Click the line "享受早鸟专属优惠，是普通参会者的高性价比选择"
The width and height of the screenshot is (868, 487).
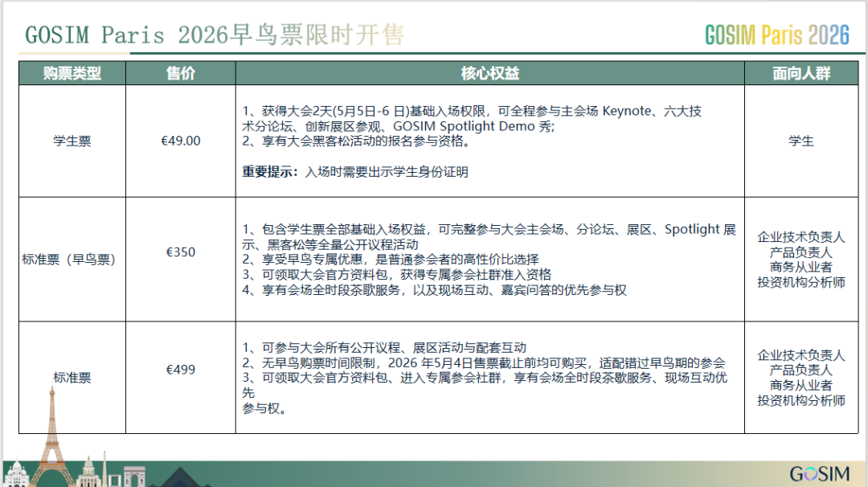click(391, 259)
